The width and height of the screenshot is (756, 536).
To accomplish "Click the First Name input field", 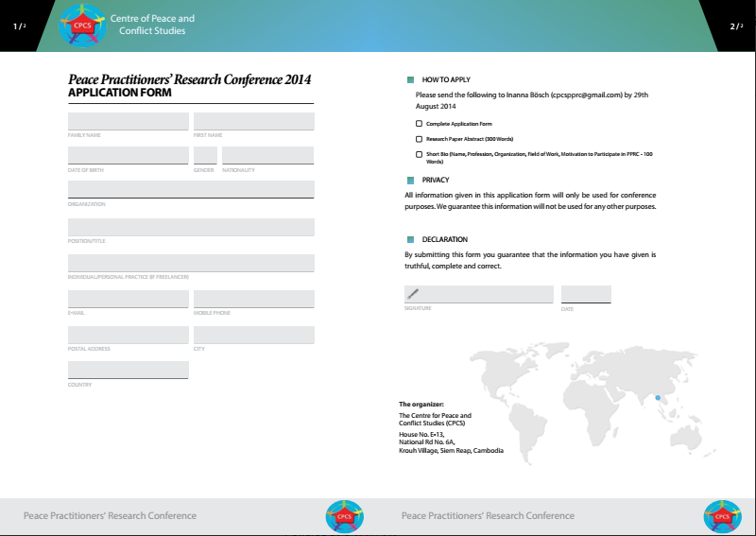I will [254, 121].
